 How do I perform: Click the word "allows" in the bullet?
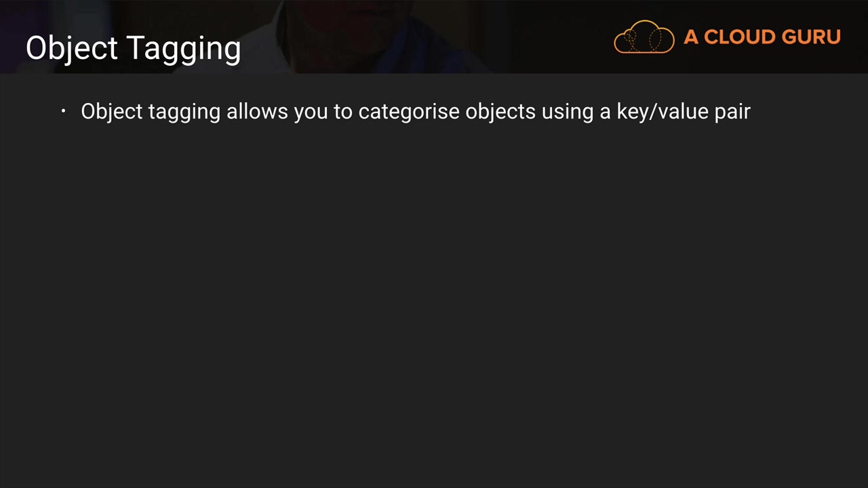(257, 111)
